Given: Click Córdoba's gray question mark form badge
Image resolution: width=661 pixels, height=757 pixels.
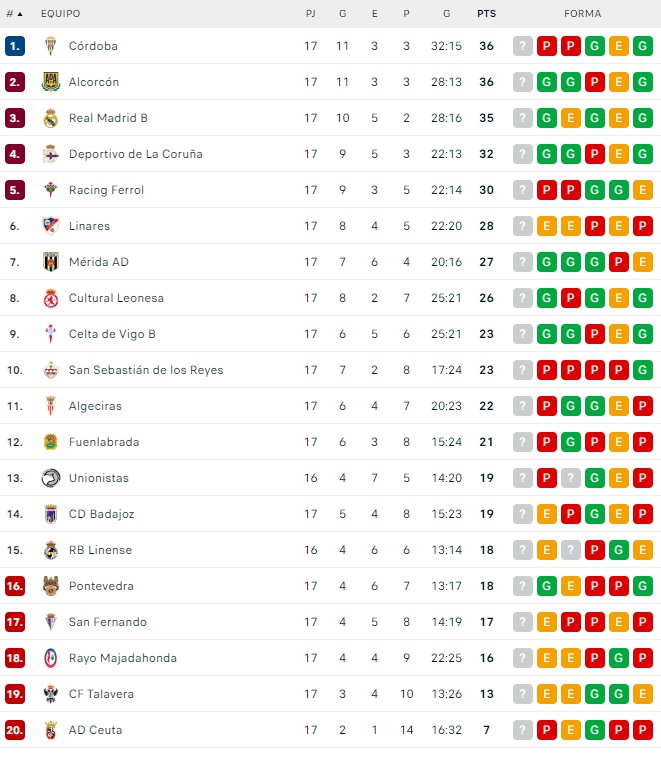Looking at the screenshot, I should coord(523,46).
